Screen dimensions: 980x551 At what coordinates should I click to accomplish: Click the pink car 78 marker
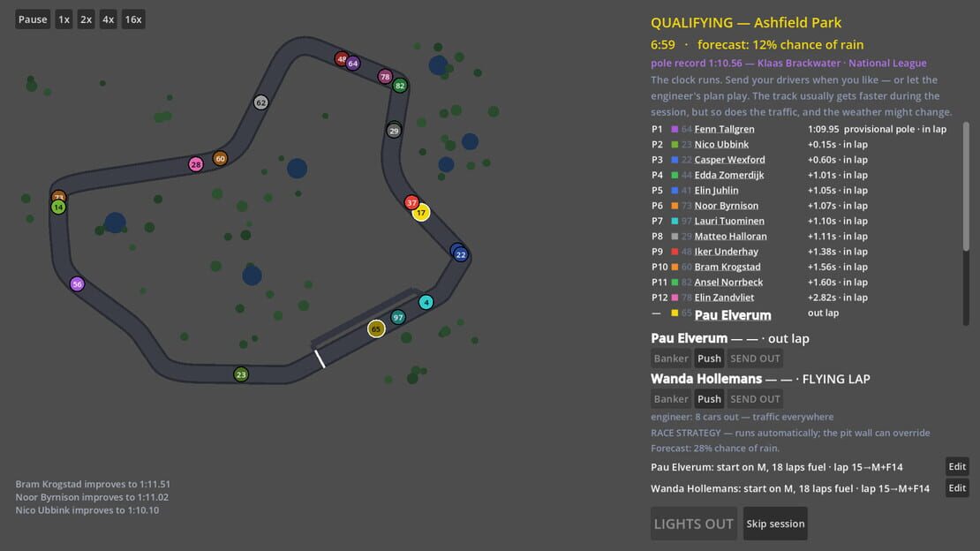(385, 77)
